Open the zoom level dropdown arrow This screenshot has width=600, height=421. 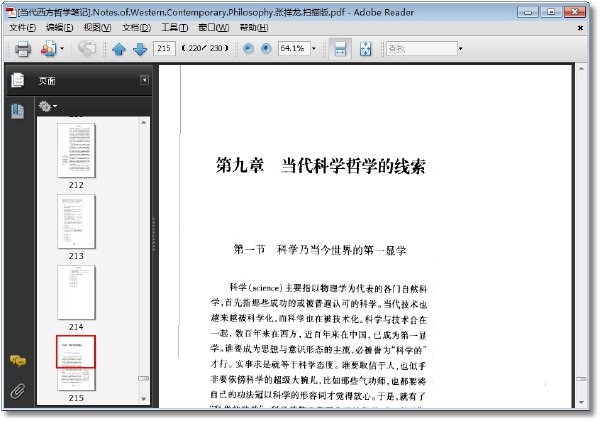314,49
